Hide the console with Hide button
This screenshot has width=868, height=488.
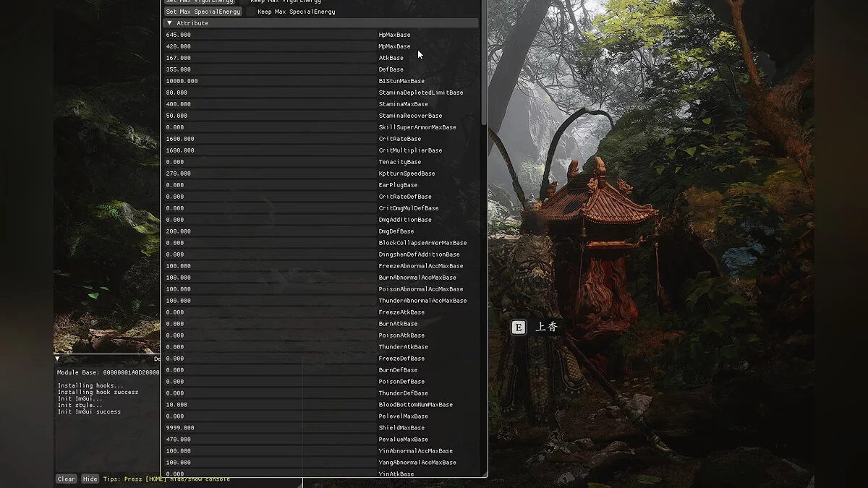pyautogui.click(x=90, y=479)
